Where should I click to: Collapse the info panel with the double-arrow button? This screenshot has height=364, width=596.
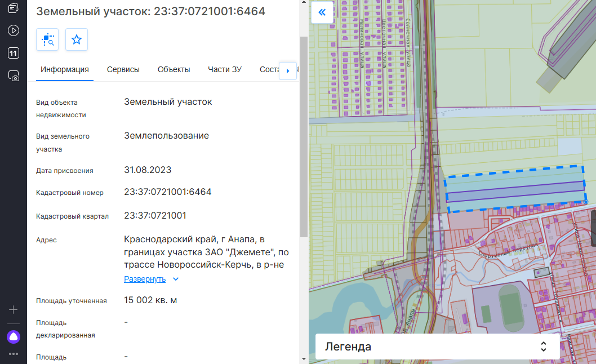click(x=322, y=12)
